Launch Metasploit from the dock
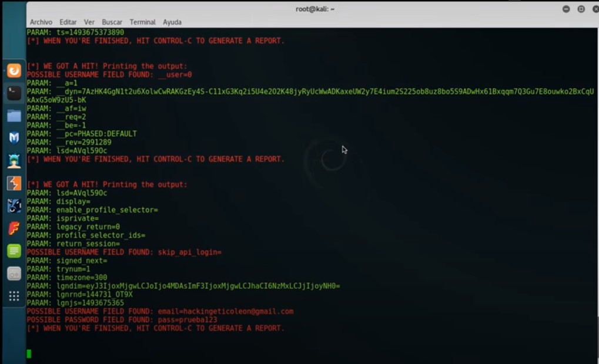The image size is (599, 364). click(x=14, y=138)
